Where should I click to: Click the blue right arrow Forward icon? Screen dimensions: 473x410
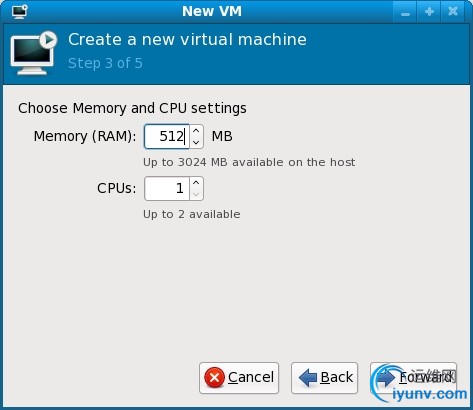point(387,378)
